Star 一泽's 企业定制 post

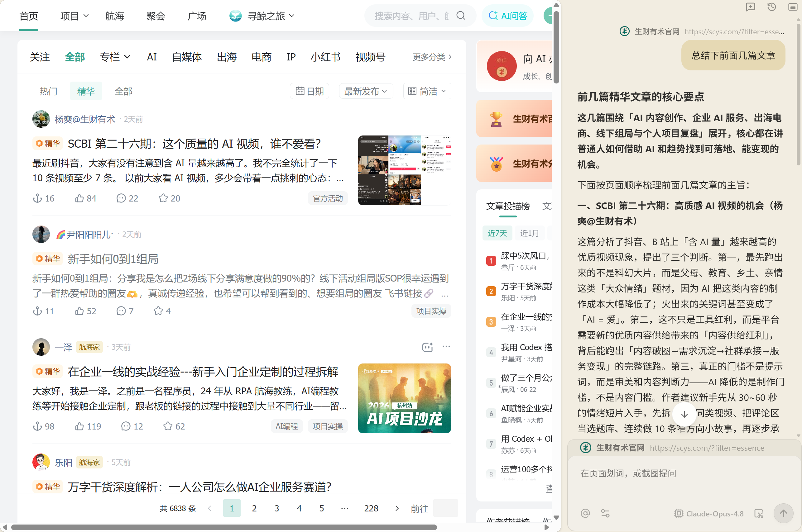168,426
